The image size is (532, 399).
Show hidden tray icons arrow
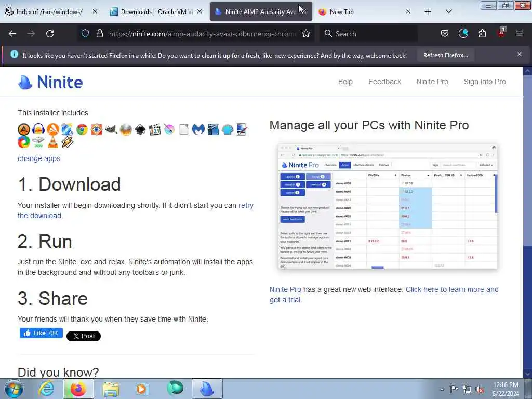click(442, 389)
